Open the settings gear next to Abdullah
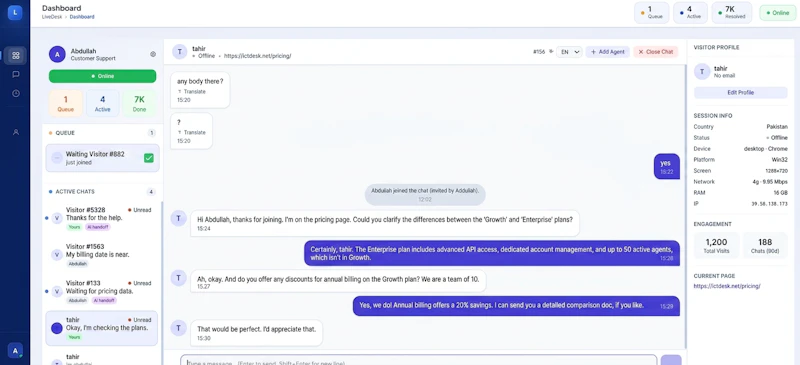Image resolution: width=800 pixels, height=365 pixels. (x=153, y=54)
